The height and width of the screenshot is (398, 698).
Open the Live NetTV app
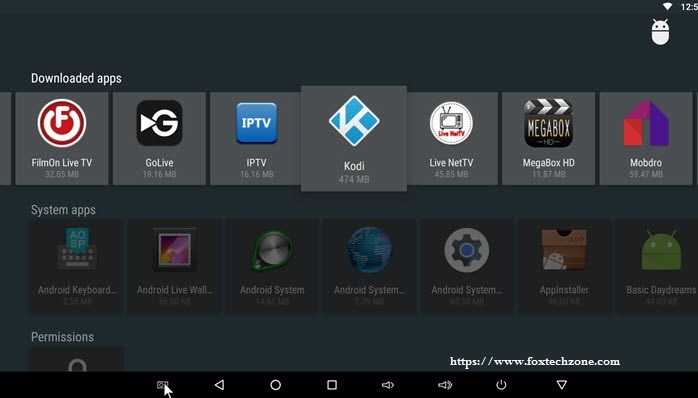[452, 138]
